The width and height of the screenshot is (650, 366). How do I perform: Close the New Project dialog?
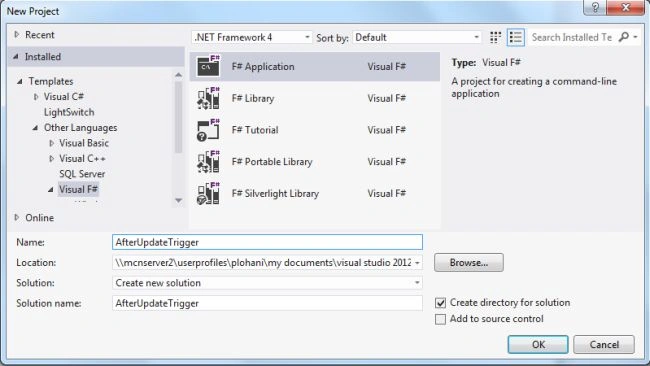(x=626, y=7)
